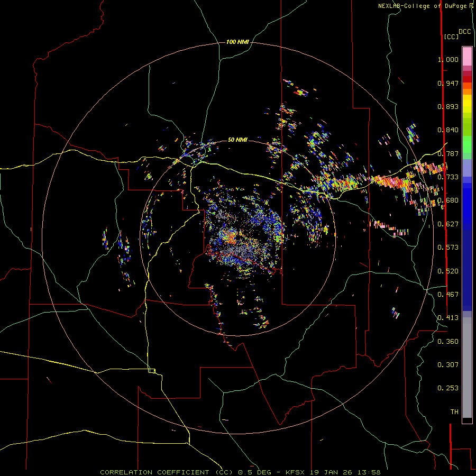Click the 0.787 legend value
The image size is (476, 476).
tap(448, 153)
